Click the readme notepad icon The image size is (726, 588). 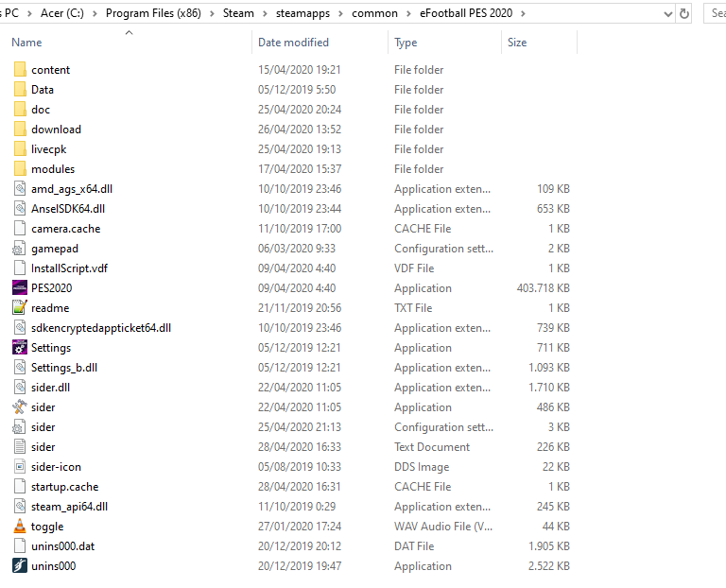(x=20, y=308)
